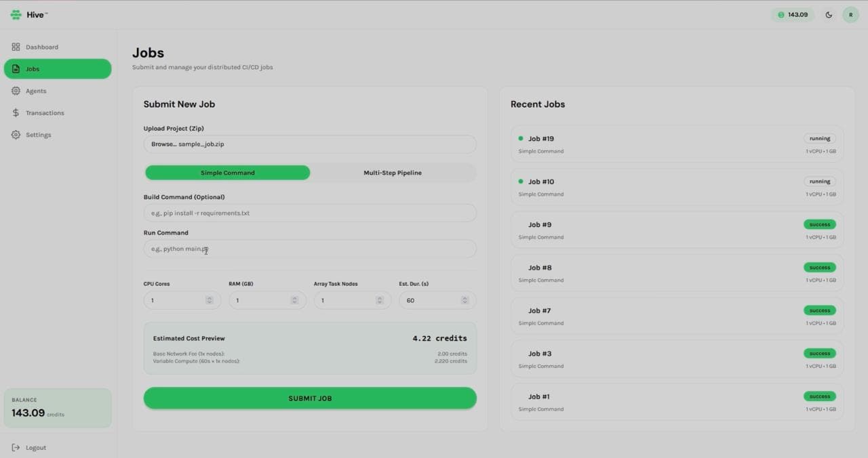Click the success badge on Job #9
This screenshot has width=868, height=458.
pyautogui.click(x=819, y=224)
